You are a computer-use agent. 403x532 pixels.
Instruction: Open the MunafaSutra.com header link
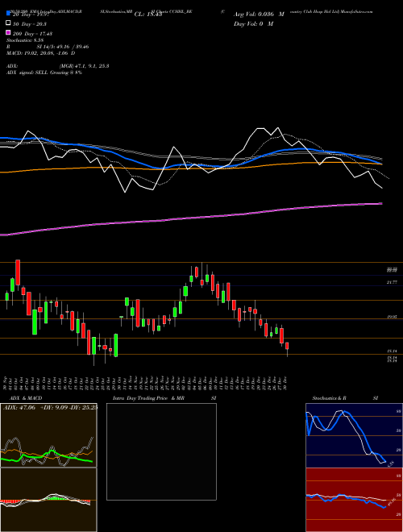click(x=356, y=11)
